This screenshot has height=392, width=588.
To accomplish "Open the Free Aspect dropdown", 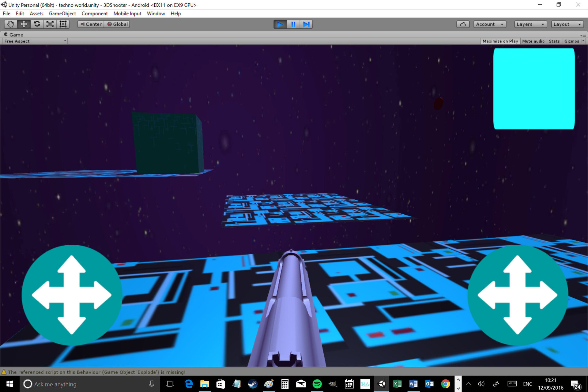I will coord(35,41).
